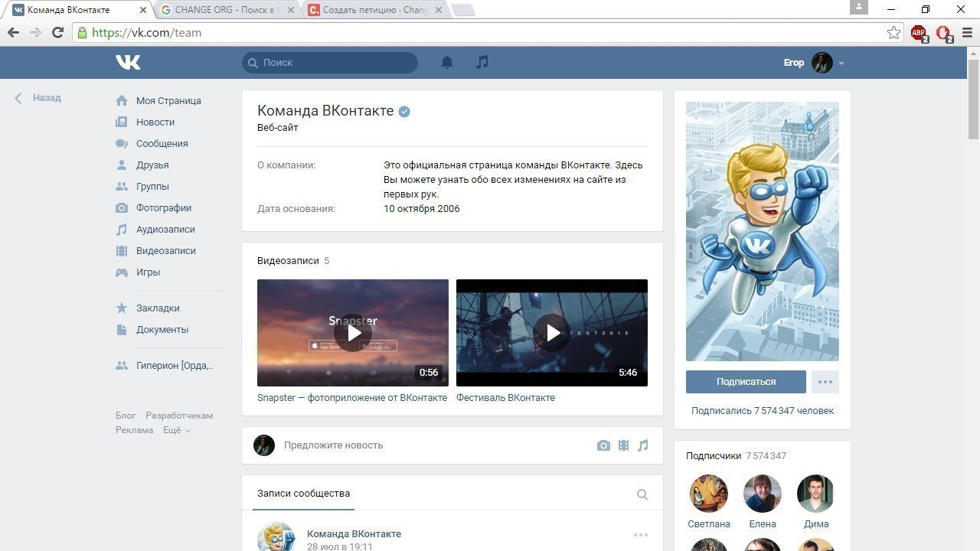Viewport: 980px width, 551px height.
Task: Click the Группы groups icon
Action: 121,186
